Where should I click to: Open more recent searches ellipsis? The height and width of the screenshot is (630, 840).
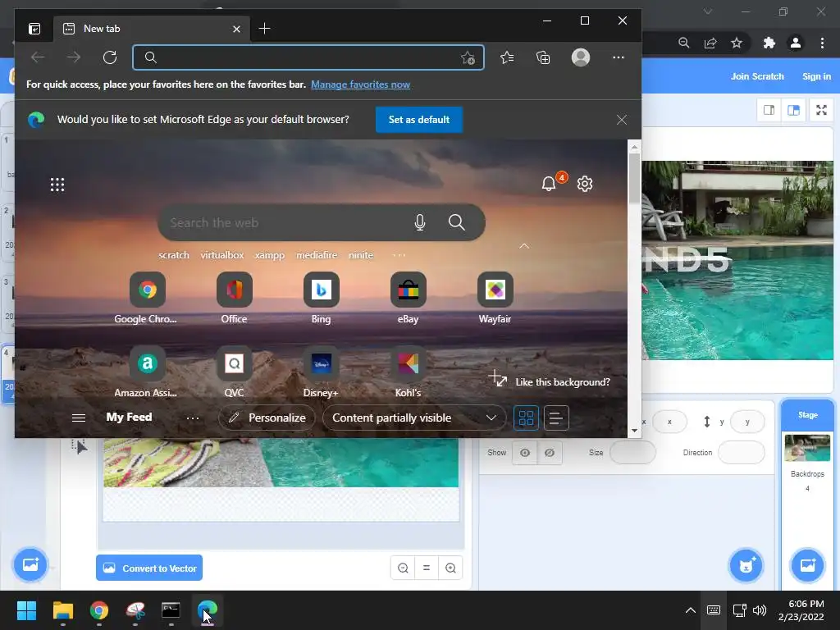click(x=399, y=256)
